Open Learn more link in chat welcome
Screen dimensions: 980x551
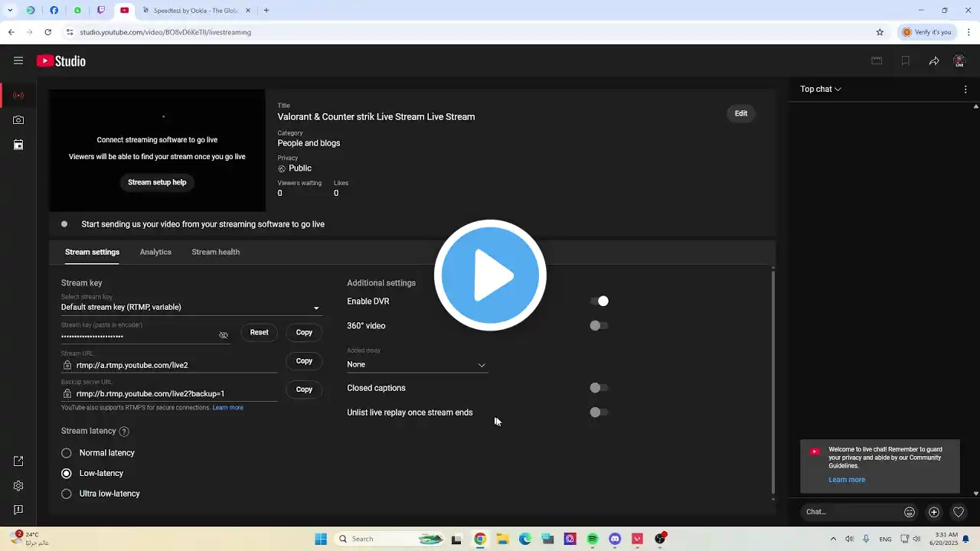tap(847, 480)
